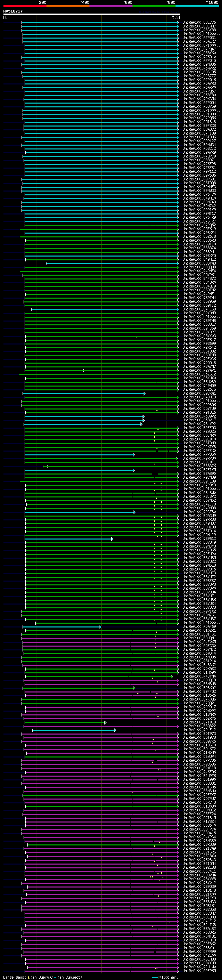Click the UniRef100_A7PDY3 label

pos(199,485)
